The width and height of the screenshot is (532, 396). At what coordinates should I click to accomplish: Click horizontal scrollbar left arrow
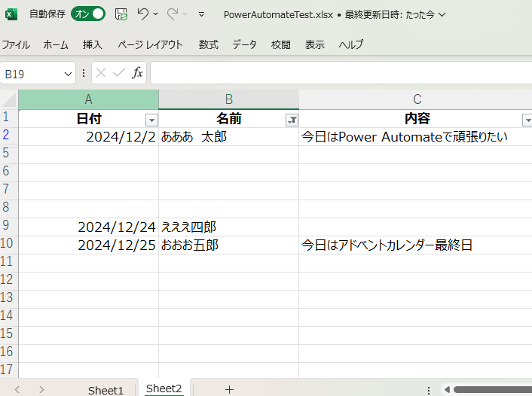(447, 390)
